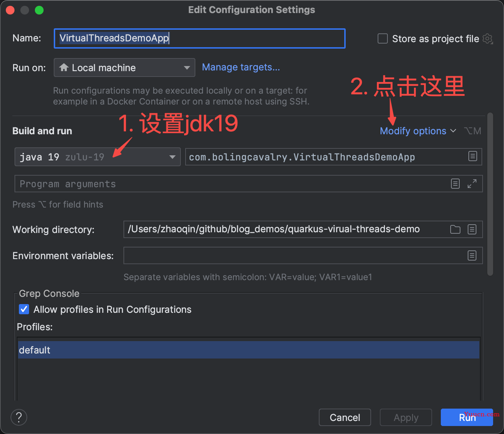The height and width of the screenshot is (434, 504).
Task: Uncheck Allow profiles in Run Configurations
Action: click(x=24, y=309)
